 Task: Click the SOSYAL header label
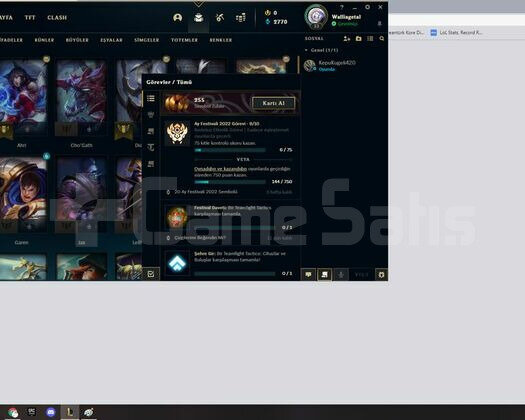tap(314, 39)
